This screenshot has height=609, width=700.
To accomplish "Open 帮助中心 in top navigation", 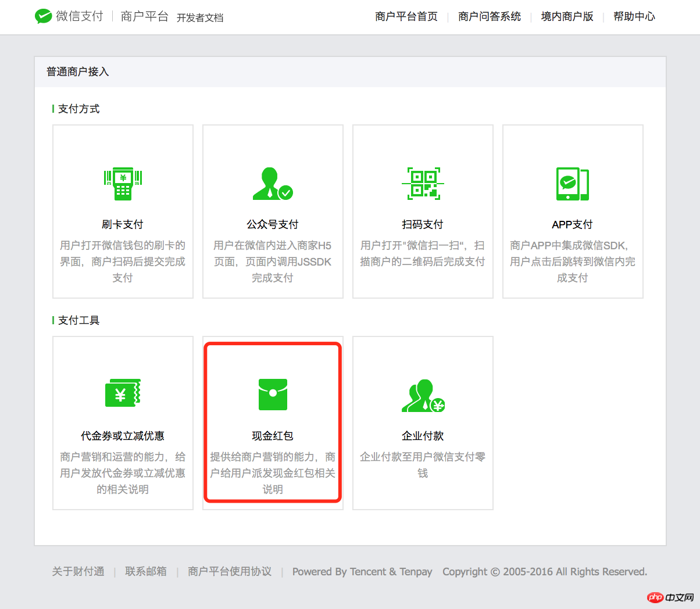I will [x=634, y=16].
